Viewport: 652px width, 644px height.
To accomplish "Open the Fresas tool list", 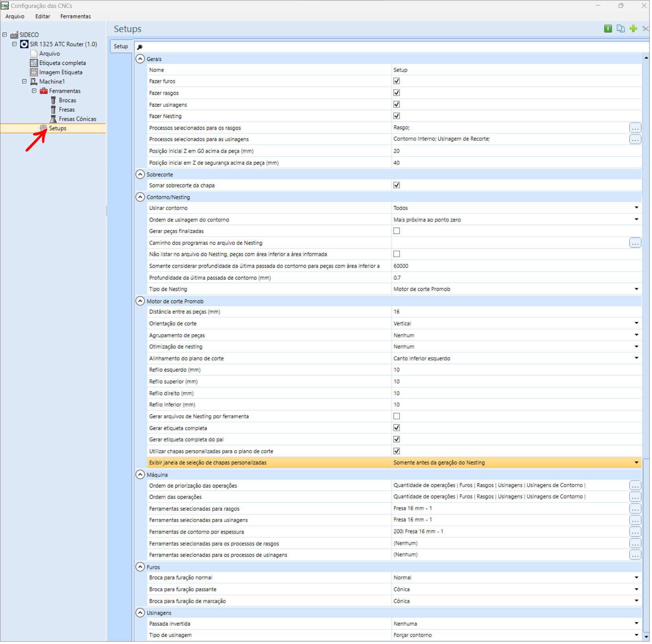I will click(x=67, y=110).
